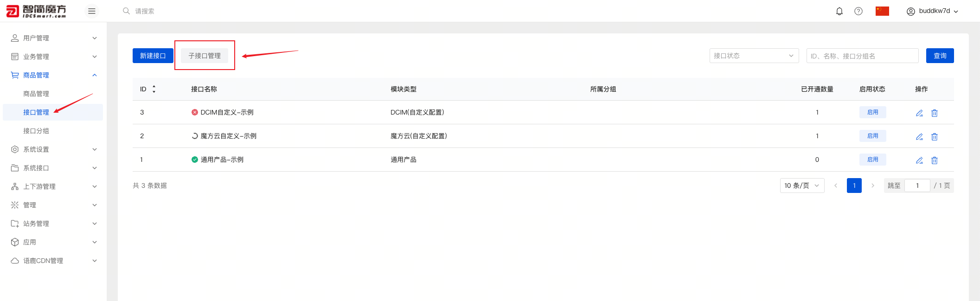Select 接口分组 in the sidebar
Screen dimensions: 980x301
[x=36, y=131]
